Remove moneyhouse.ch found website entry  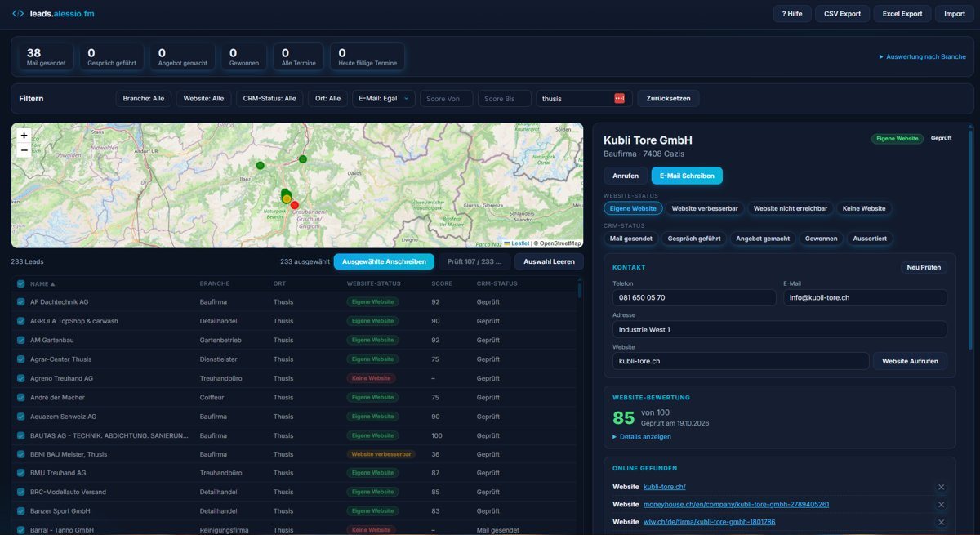941,505
